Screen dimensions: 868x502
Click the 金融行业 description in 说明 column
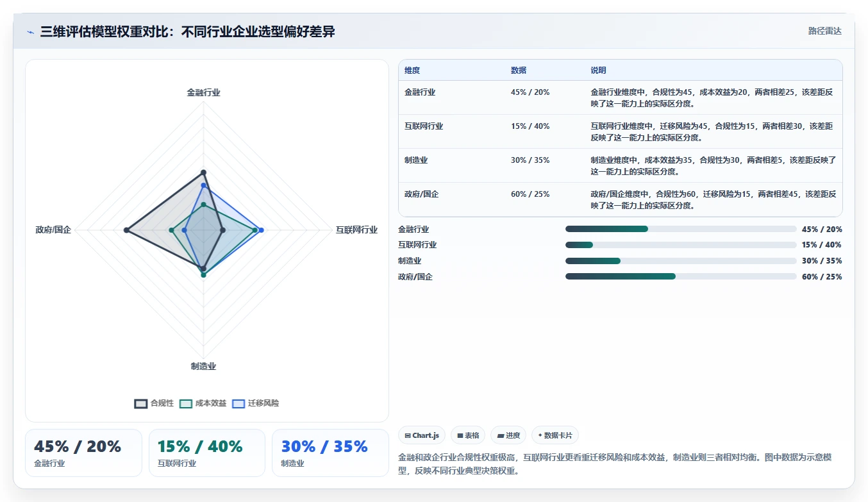(712, 97)
